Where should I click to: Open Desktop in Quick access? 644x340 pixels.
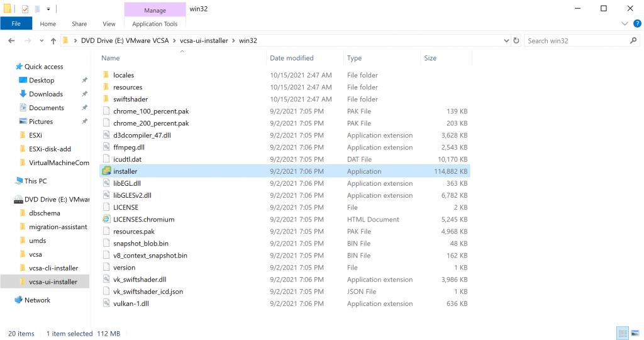tap(36, 80)
